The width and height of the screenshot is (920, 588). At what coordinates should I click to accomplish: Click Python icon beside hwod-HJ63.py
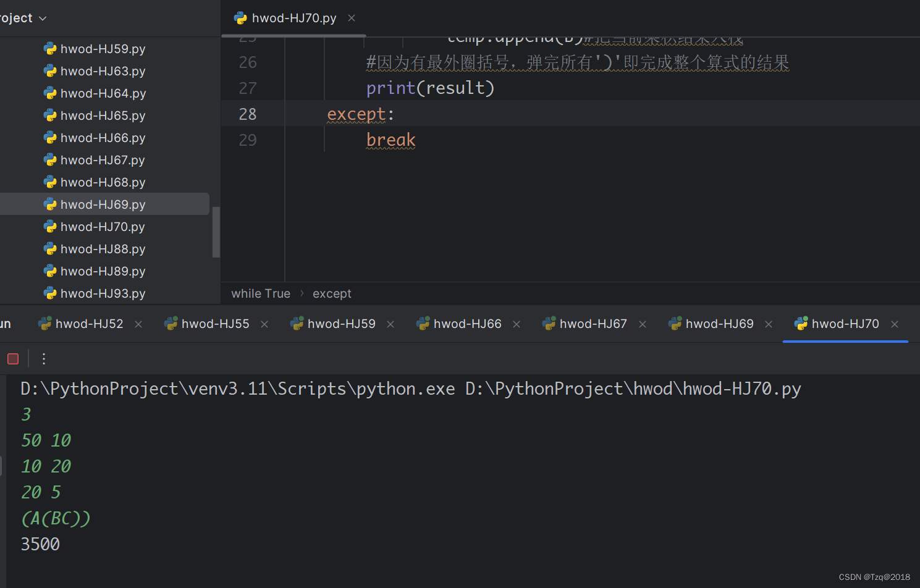[50, 71]
